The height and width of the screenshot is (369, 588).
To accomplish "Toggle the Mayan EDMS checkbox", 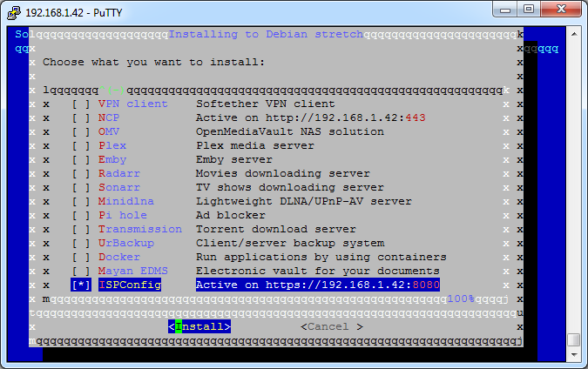I will coord(81,271).
